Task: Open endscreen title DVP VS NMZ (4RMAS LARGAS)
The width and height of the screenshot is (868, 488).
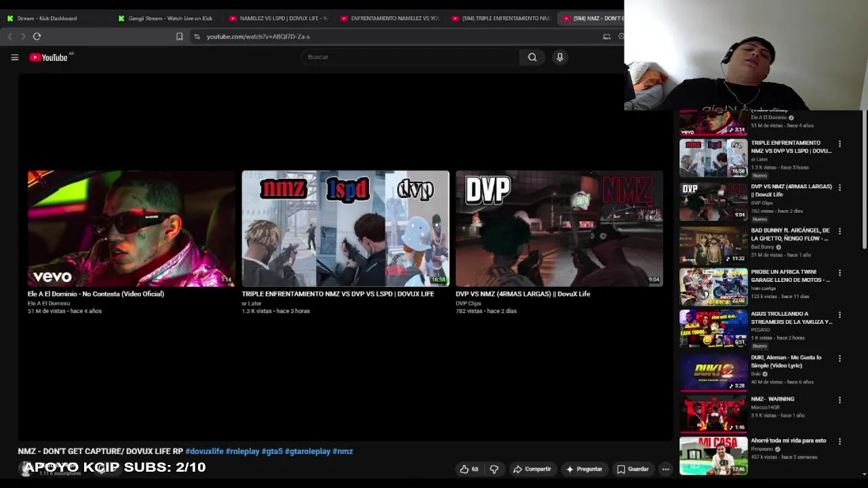Action: pos(523,294)
